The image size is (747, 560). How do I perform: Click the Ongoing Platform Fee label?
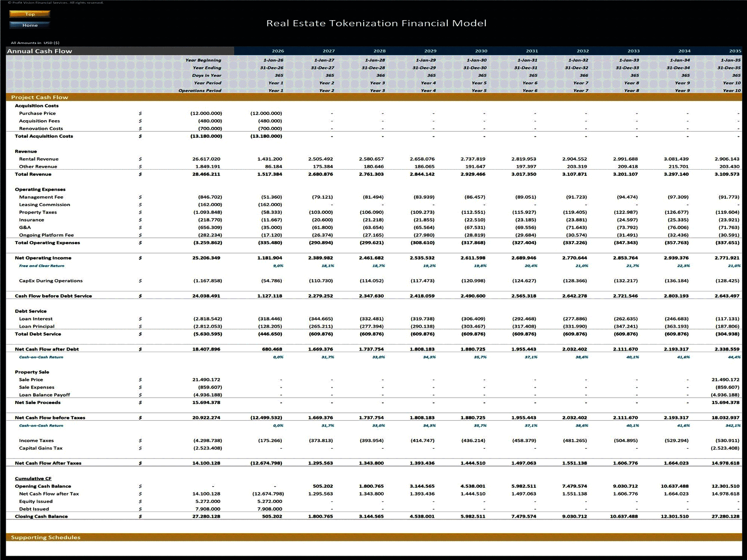pyautogui.click(x=46, y=235)
